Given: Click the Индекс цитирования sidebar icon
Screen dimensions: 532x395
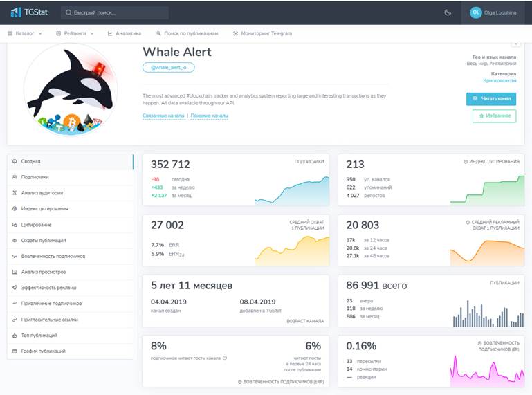Looking at the screenshot, I should [15, 209].
